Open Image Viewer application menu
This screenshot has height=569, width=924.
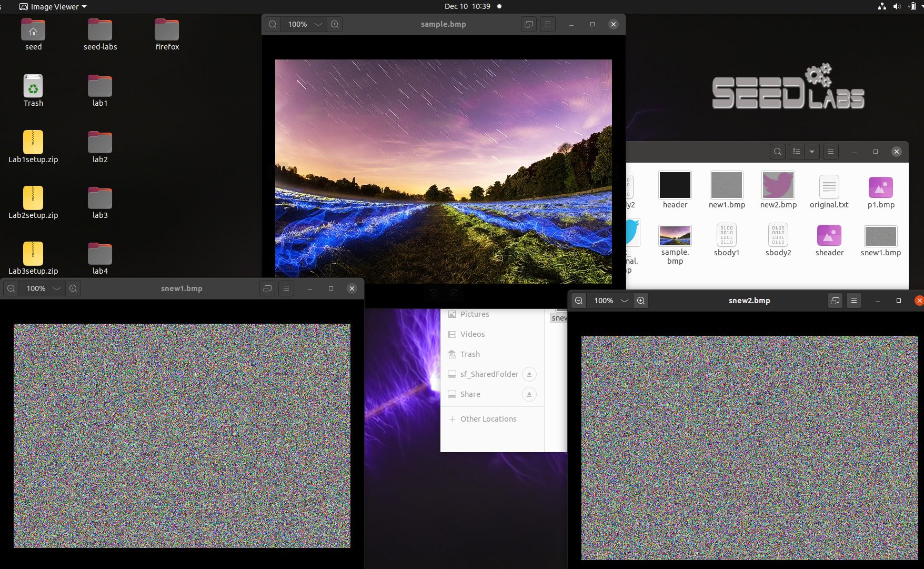pyautogui.click(x=53, y=6)
